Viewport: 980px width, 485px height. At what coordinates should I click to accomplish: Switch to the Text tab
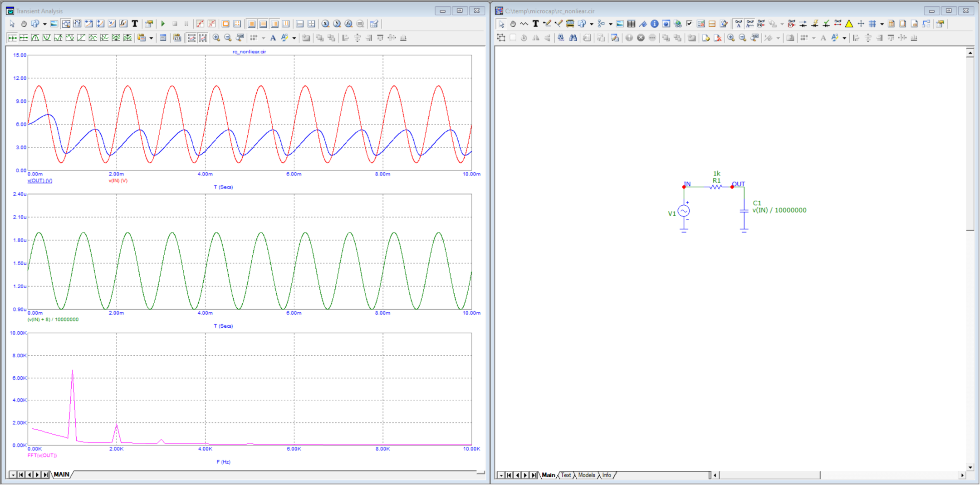(x=566, y=475)
